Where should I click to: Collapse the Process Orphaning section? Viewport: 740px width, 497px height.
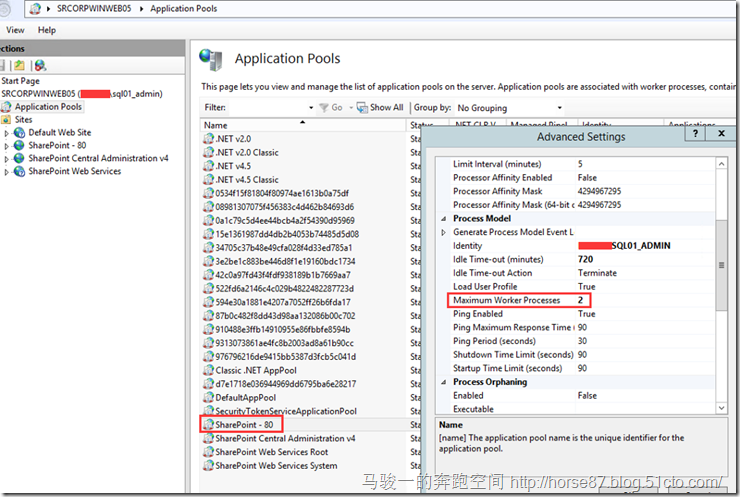click(444, 382)
